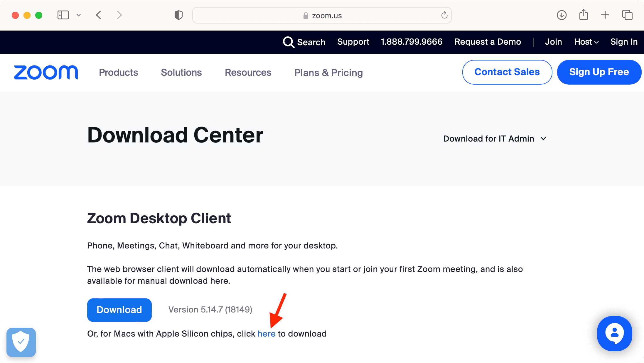The width and height of the screenshot is (644, 363).
Task: Close the Safari window red button
Action: [15, 15]
